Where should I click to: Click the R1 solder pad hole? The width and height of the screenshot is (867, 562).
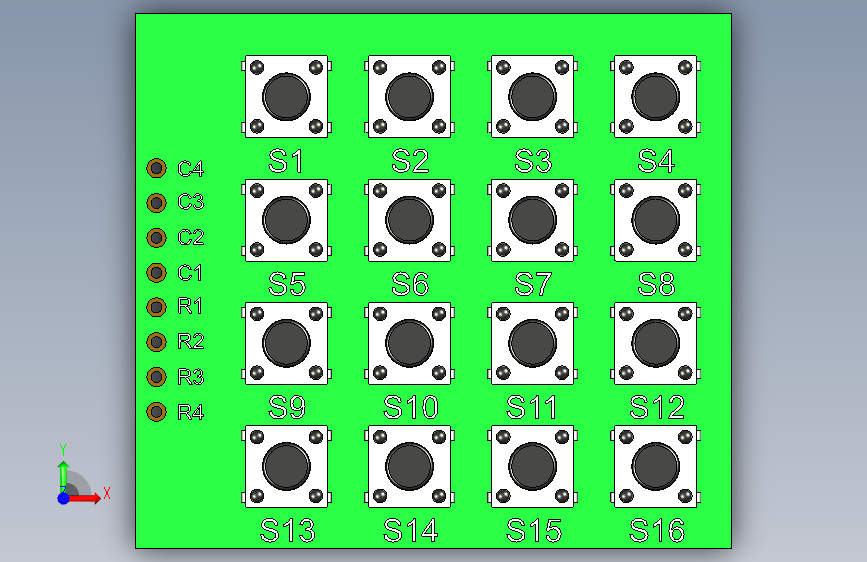(156, 307)
